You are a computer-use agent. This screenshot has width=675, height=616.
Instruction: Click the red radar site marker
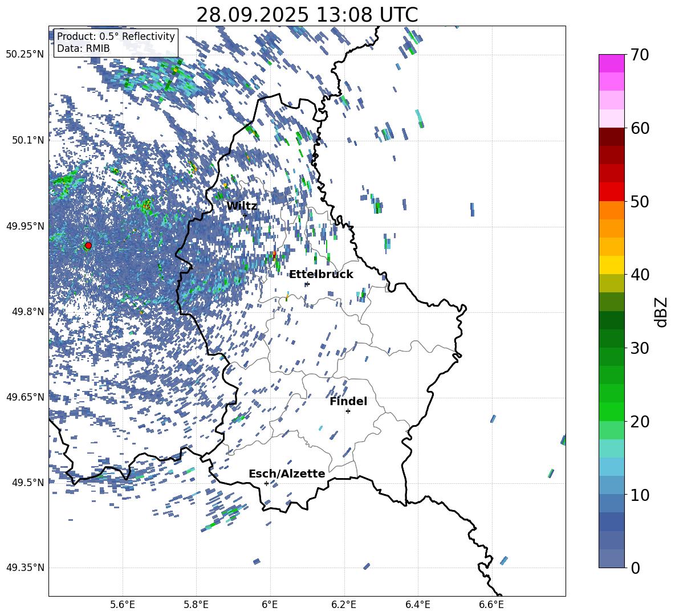tap(88, 246)
